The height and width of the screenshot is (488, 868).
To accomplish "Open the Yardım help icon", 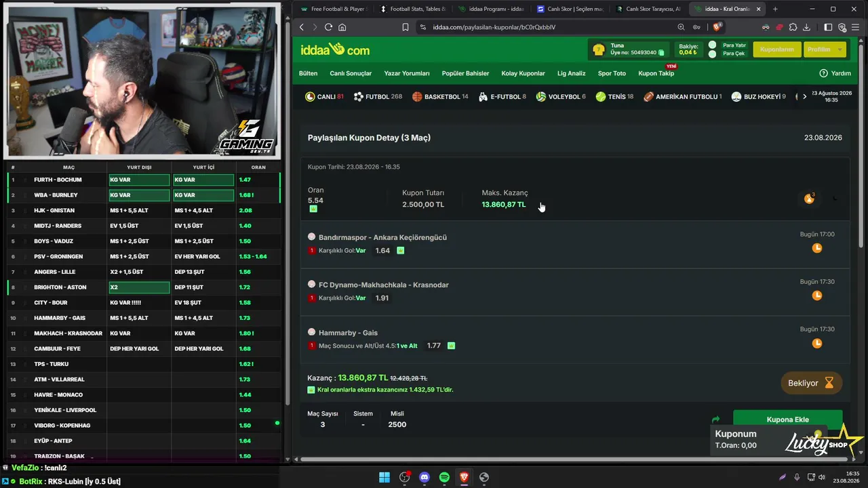I will point(823,73).
